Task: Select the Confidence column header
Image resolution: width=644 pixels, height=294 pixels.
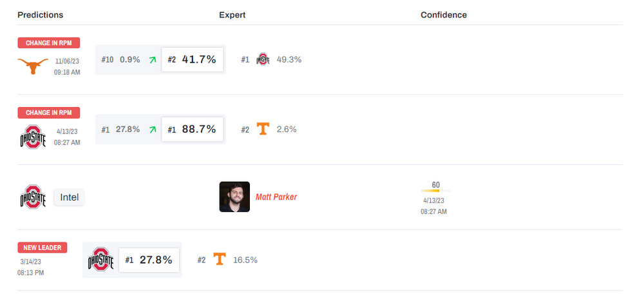Action: [444, 15]
